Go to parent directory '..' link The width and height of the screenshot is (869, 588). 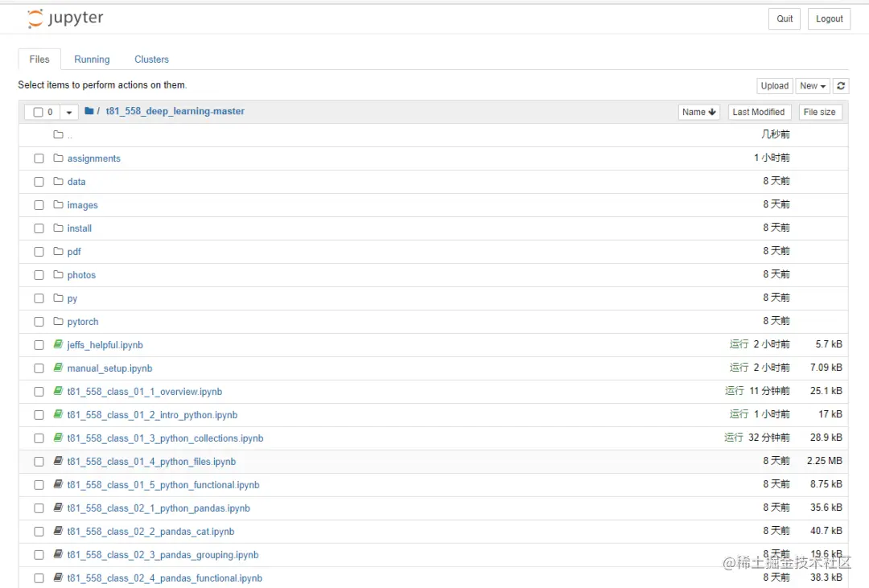[x=70, y=135]
